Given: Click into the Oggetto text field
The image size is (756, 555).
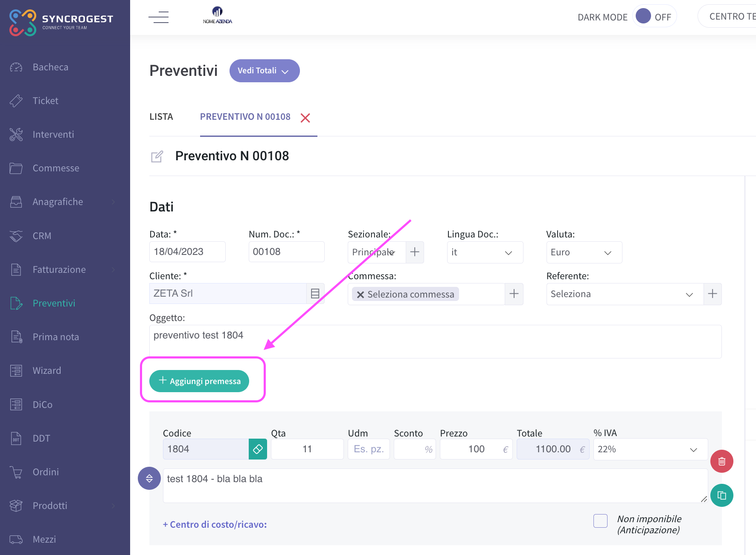Looking at the screenshot, I should coord(436,341).
